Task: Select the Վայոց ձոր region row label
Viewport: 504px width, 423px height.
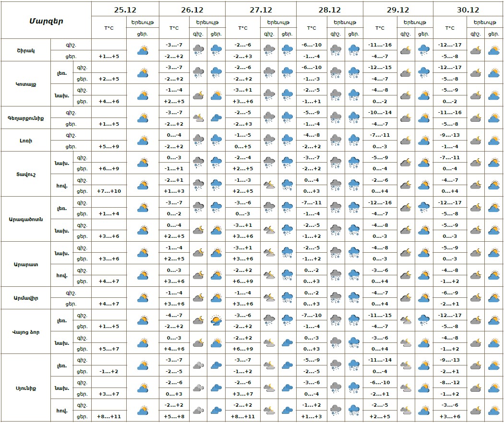Action: pos(26,331)
